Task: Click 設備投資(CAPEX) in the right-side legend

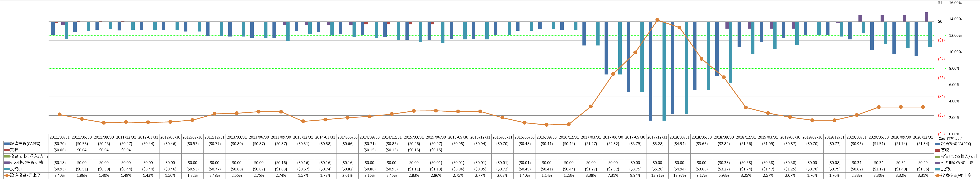Action: pyautogui.click(x=956, y=144)
